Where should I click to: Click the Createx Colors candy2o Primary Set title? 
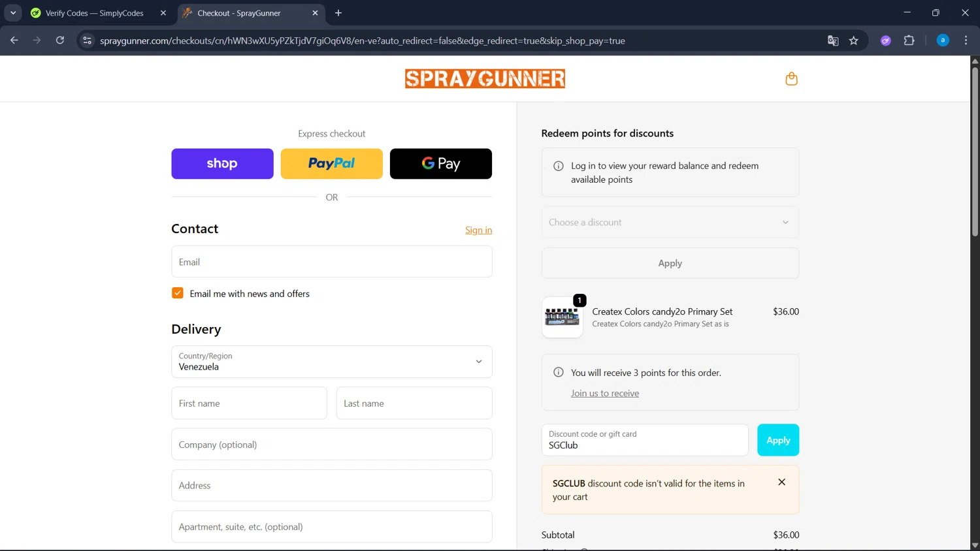pos(662,311)
